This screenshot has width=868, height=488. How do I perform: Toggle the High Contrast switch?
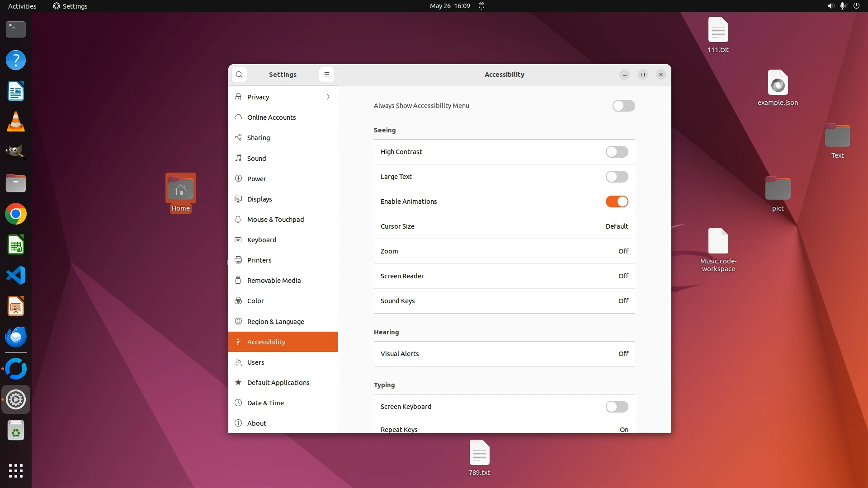pos(617,152)
